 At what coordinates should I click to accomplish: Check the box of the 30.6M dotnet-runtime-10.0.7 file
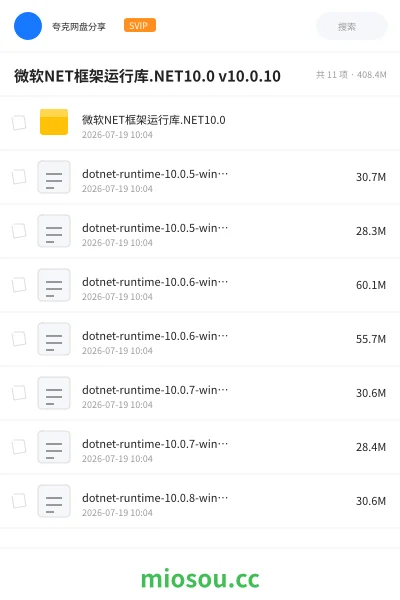tap(19, 393)
